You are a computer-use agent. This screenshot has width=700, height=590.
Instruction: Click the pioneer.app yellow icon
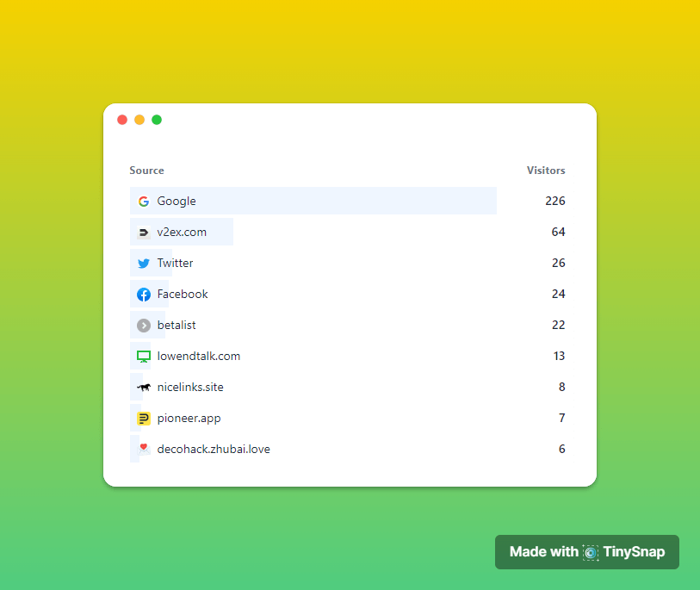tap(143, 419)
